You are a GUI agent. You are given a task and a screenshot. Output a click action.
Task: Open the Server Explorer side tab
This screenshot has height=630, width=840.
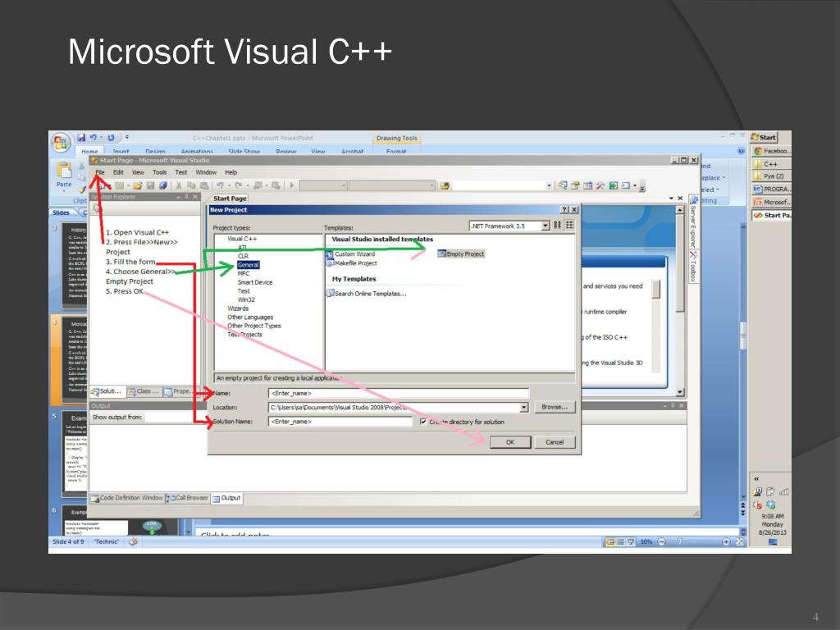click(x=692, y=223)
